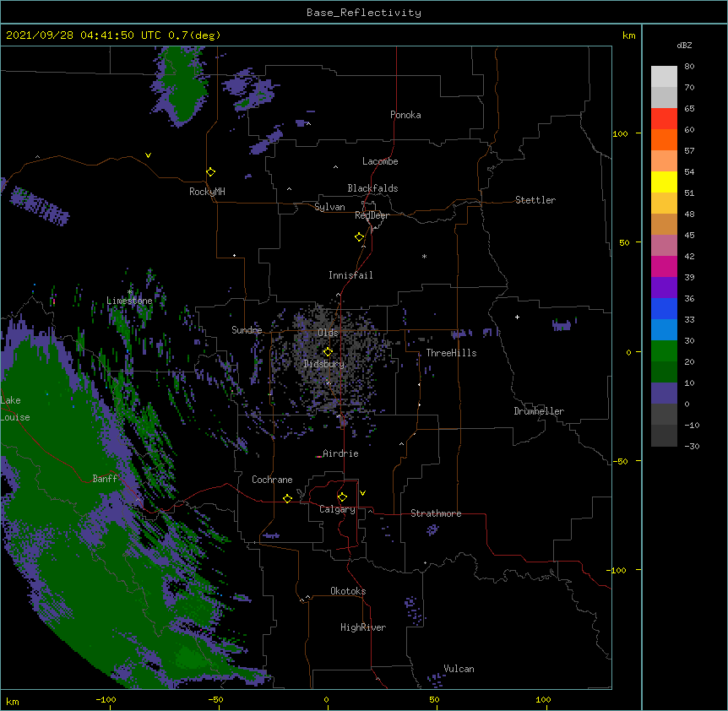Select the Sylvan label on the map
Image resolution: width=728 pixels, height=711 pixels.
click(x=329, y=207)
